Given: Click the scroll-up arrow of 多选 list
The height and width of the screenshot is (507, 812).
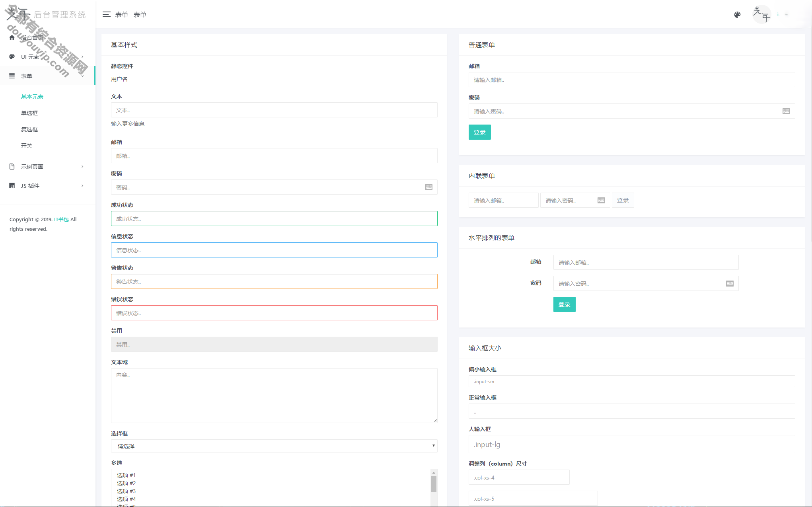Looking at the screenshot, I should 434,472.
